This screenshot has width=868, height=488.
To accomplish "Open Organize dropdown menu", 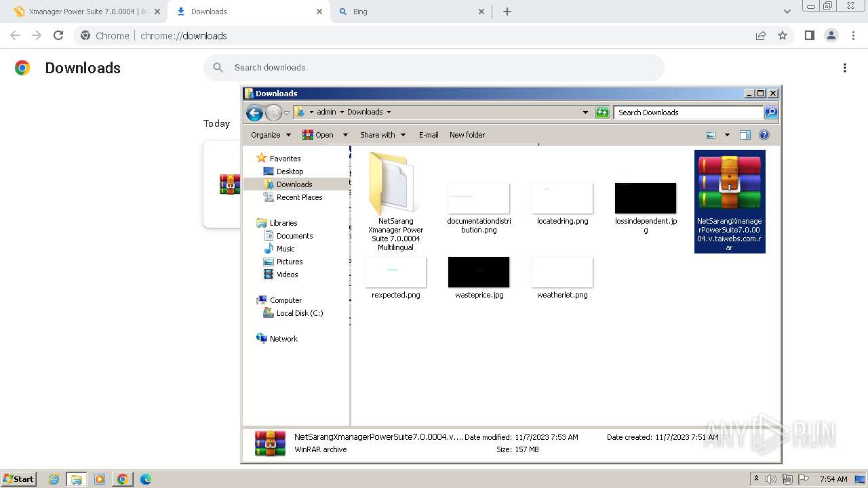I will point(271,135).
